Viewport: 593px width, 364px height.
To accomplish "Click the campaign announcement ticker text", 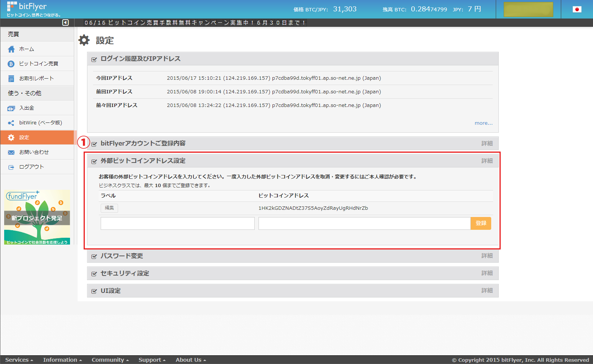I will [195, 23].
